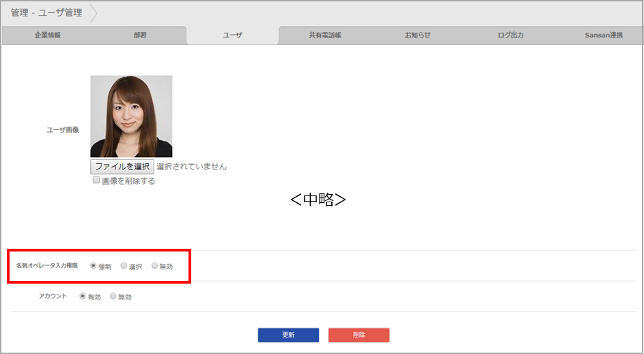Select 強制 for 名刺オペレータ入力権限

[x=94, y=266]
